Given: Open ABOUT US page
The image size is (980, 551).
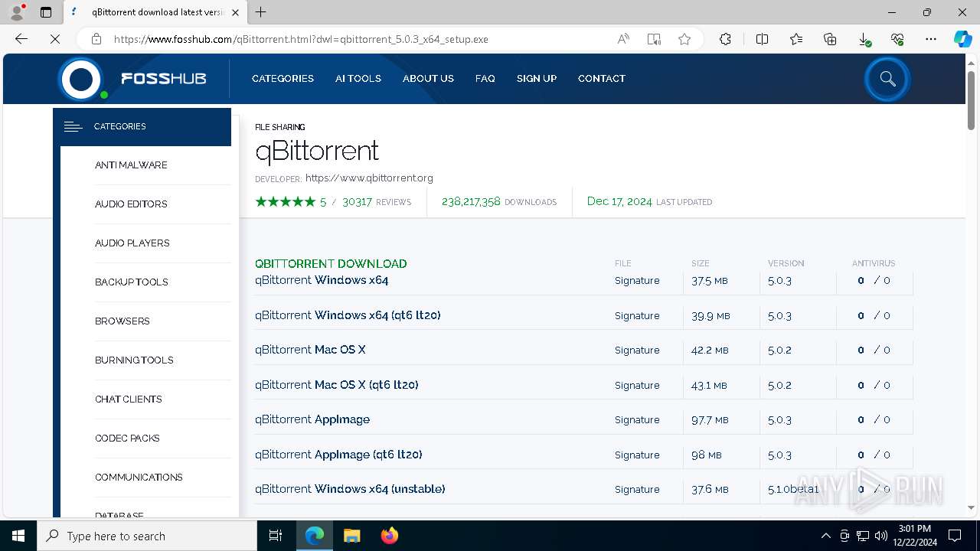Looking at the screenshot, I should point(428,79).
